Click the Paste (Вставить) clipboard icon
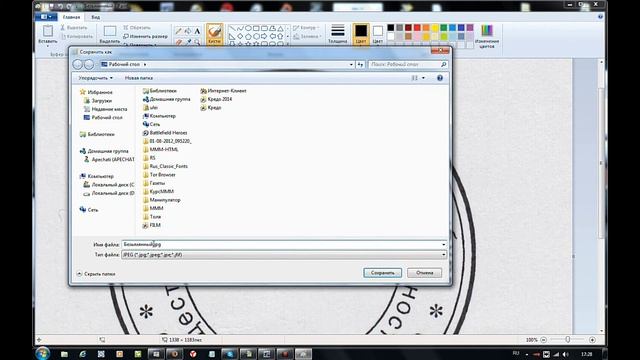This screenshot has width=640, height=360. pos(48,31)
